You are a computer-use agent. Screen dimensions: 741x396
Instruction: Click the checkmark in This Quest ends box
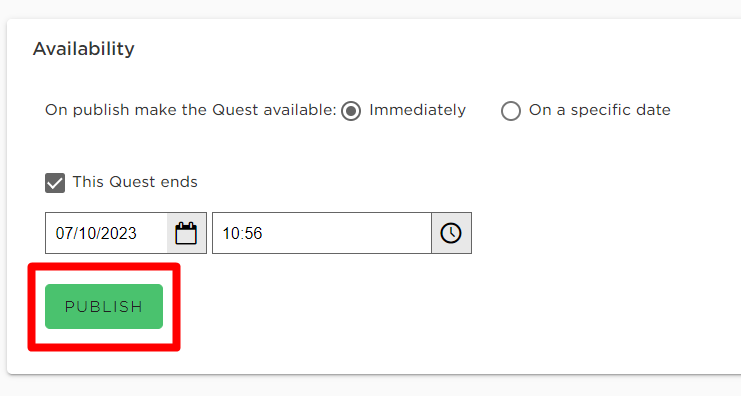[55, 183]
